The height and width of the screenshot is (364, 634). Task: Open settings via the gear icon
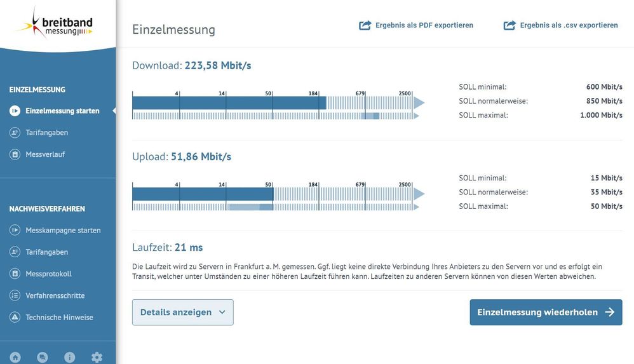pyautogui.click(x=97, y=357)
